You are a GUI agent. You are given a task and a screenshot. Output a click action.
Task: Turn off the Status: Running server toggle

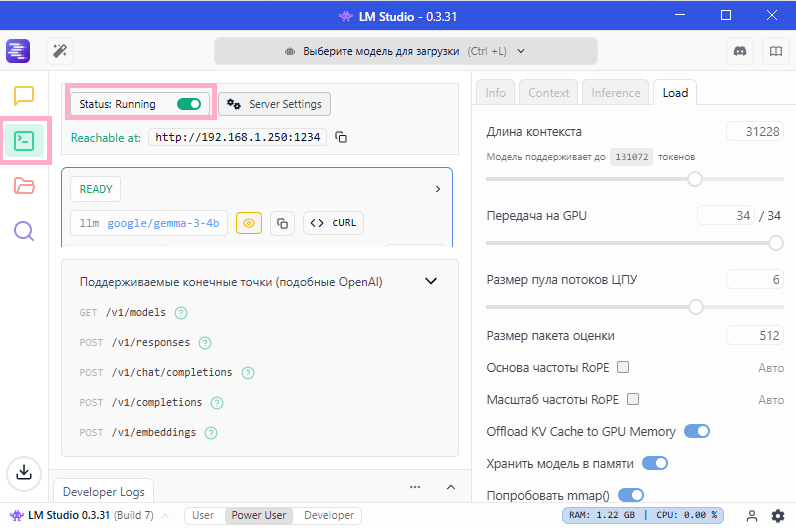point(189,104)
